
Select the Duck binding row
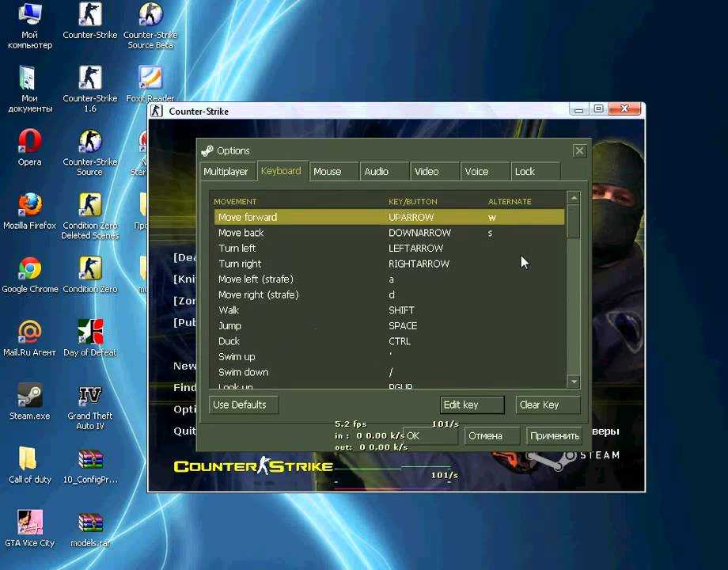tap(389, 341)
